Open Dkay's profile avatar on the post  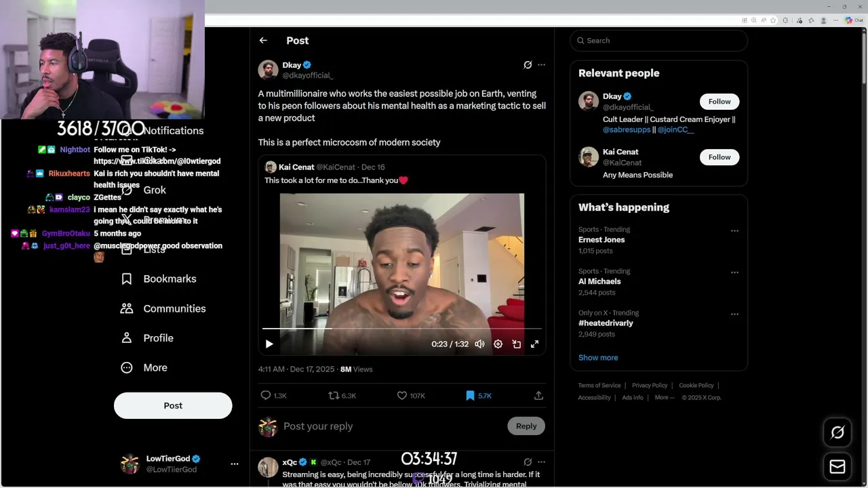pos(268,70)
